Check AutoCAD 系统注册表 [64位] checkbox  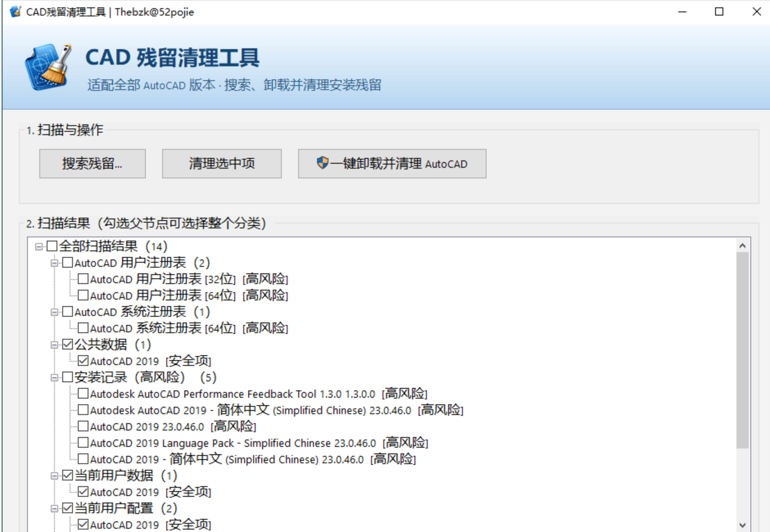click(83, 328)
